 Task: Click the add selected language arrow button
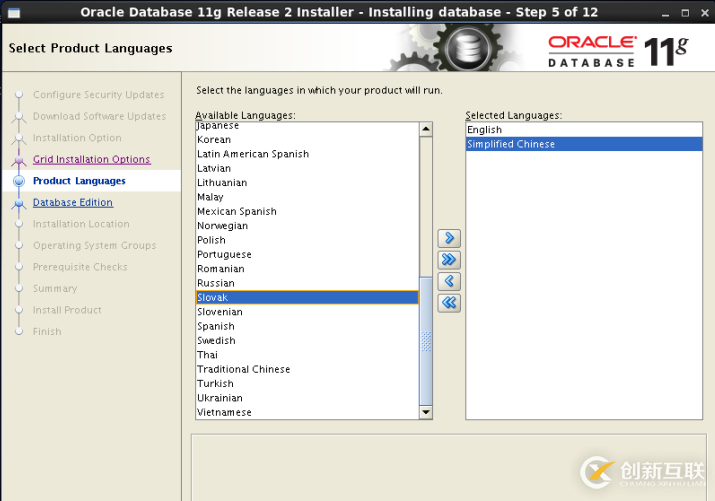tap(449, 238)
